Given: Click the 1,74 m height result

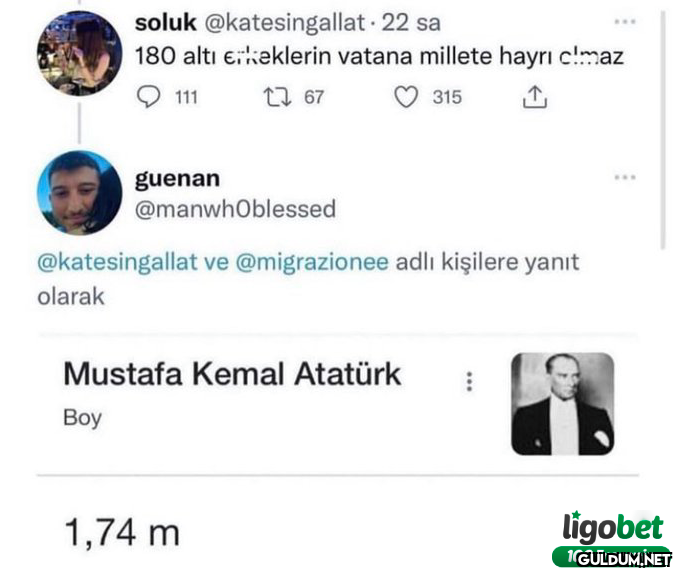Looking at the screenshot, I should (x=122, y=533).
